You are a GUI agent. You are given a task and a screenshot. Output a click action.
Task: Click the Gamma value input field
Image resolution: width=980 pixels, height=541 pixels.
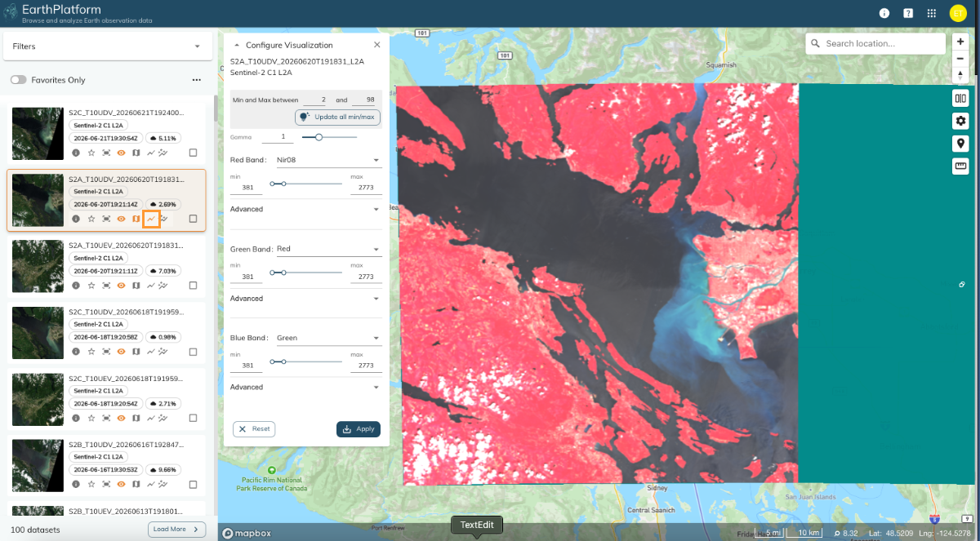(278, 137)
